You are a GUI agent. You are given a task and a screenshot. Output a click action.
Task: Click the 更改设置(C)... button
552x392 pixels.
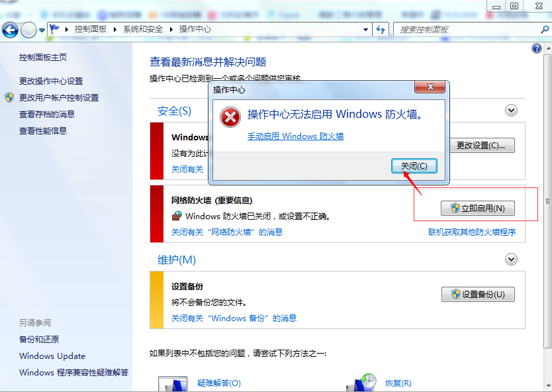tap(483, 146)
